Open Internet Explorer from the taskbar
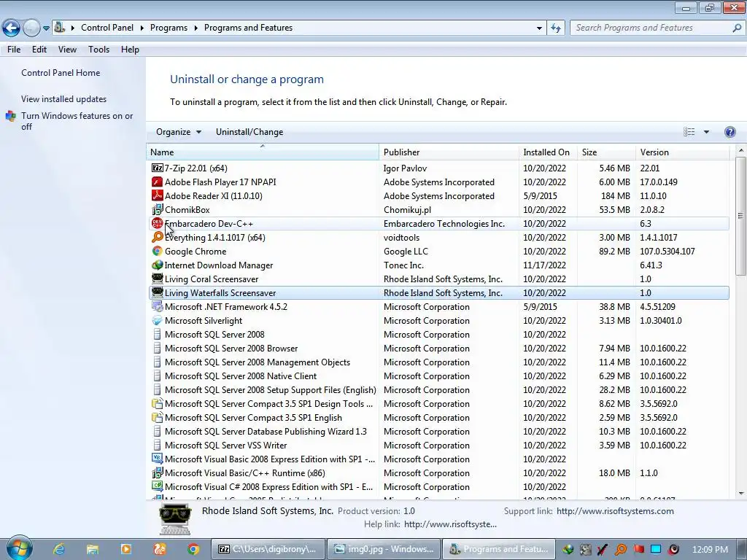The width and height of the screenshot is (747, 560). [59, 549]
